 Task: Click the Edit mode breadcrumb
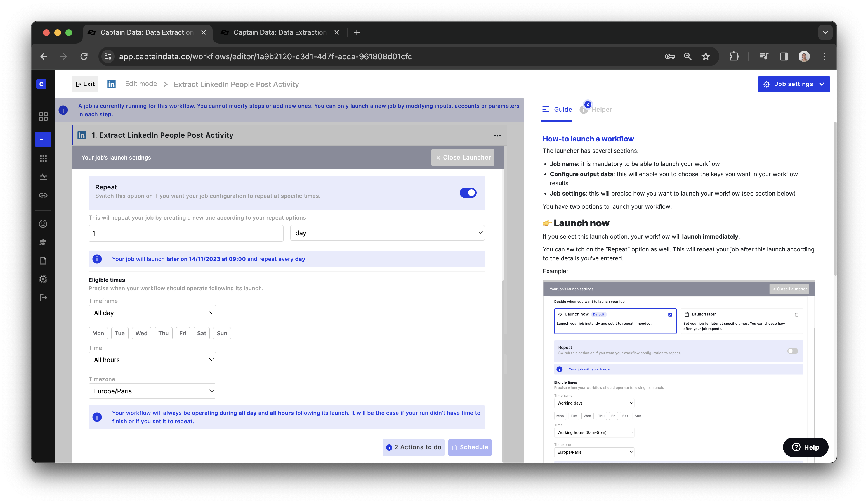pos(141,84)
